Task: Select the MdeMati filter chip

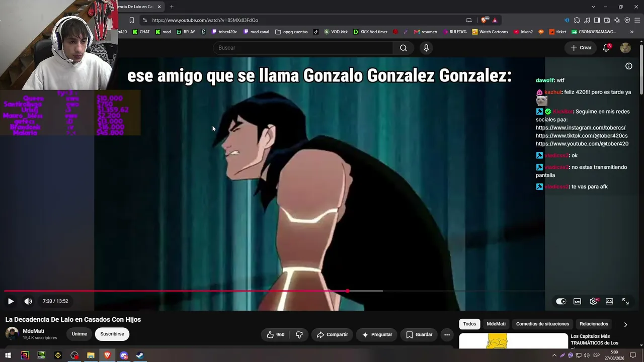Action: click(496, 324)
